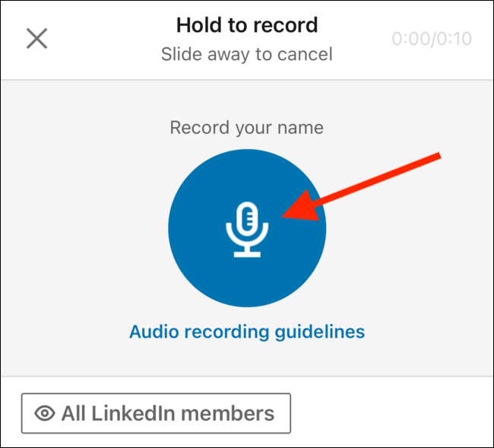Click the 0:00/0:10 recording timer
Screen dimensions: 494x448
(x=429, y=38)
